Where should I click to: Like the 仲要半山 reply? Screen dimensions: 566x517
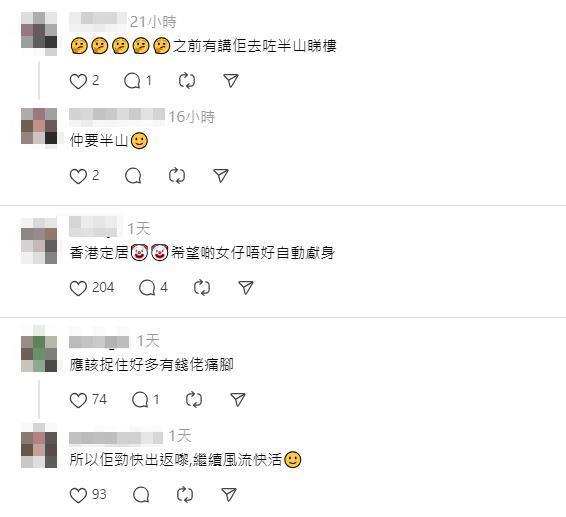78,176
